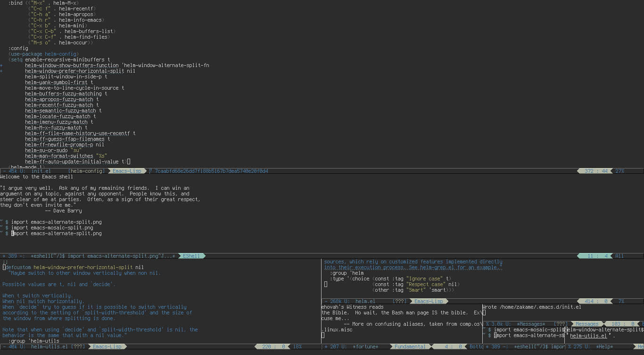Click the All indicator in eshell mode line

click(x=619, y=256)
